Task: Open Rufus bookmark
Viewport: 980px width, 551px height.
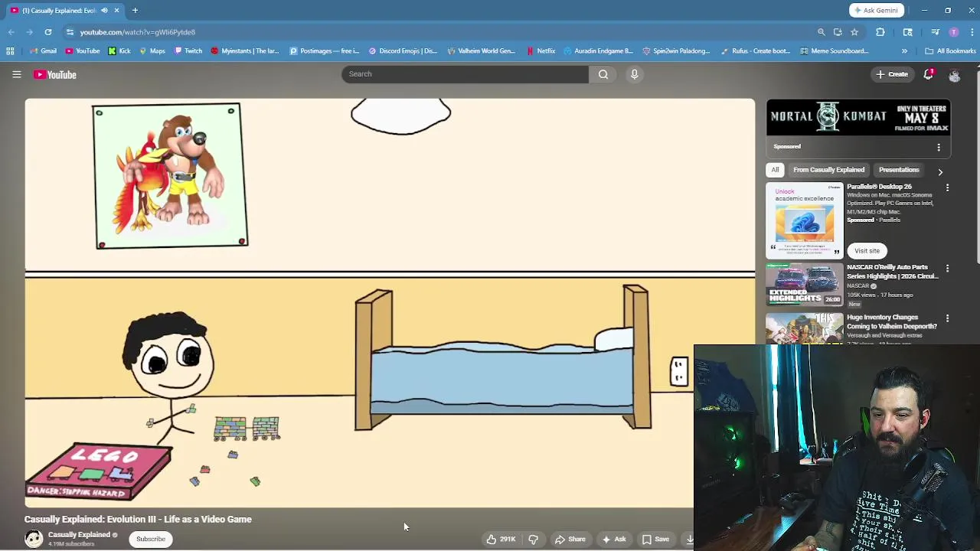Action: (755, 51)
